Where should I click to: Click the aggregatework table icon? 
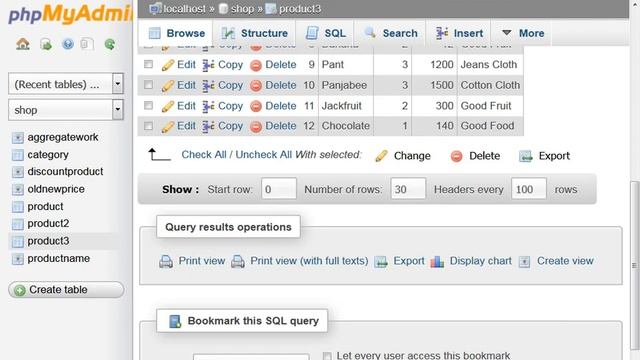[x=18, y=138]
